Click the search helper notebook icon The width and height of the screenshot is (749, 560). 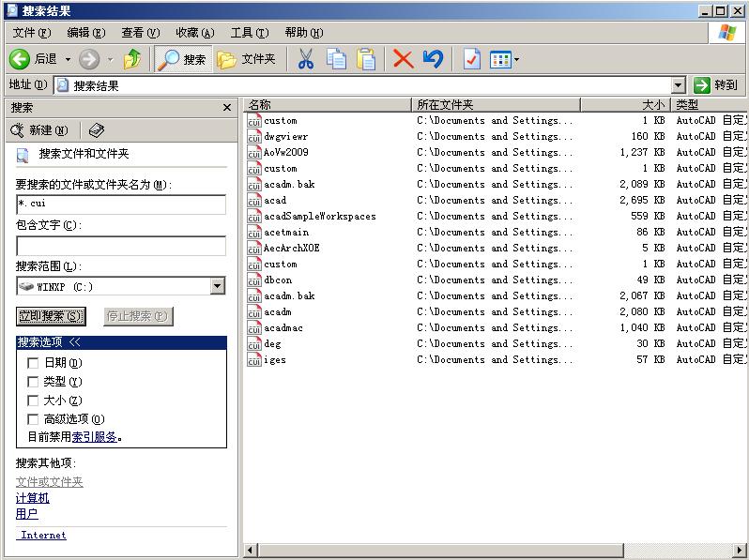[97, 129]
